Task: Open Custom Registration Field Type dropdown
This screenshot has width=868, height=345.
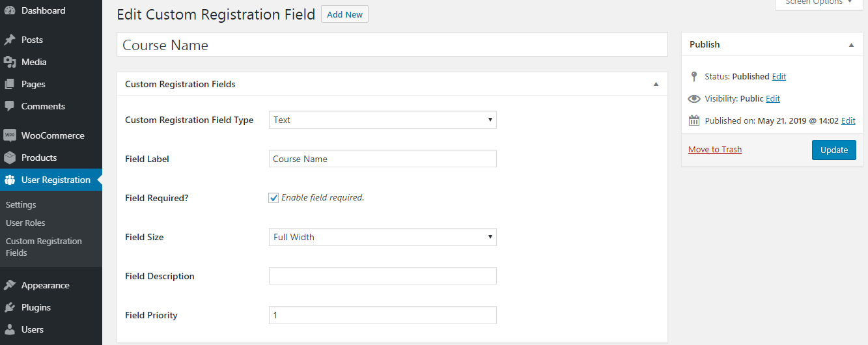Action: 382,120
